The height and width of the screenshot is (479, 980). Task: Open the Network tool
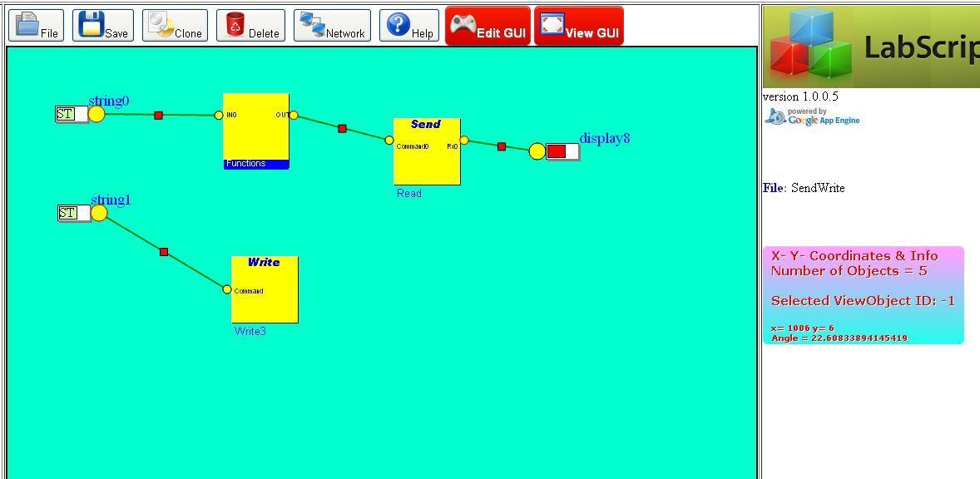pos(332,25)
